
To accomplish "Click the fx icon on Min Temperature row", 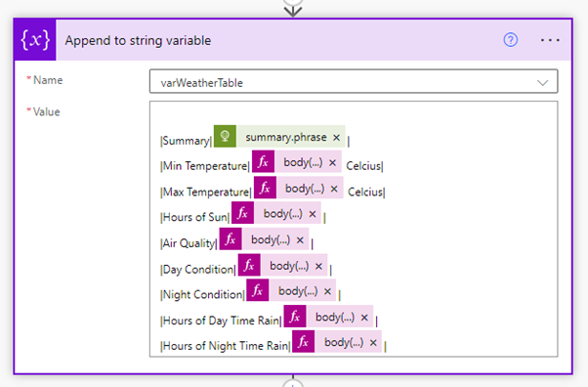I will (264, 162).
